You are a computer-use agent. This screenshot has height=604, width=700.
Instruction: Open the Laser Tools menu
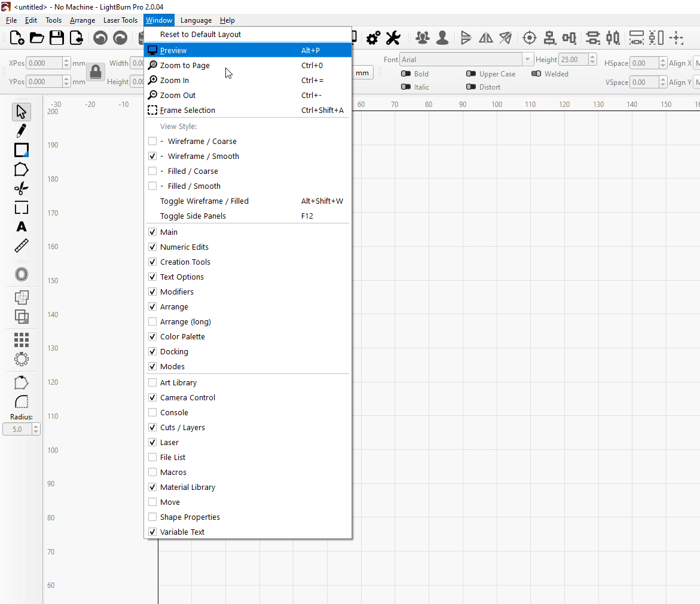click(x=120, y=20)
